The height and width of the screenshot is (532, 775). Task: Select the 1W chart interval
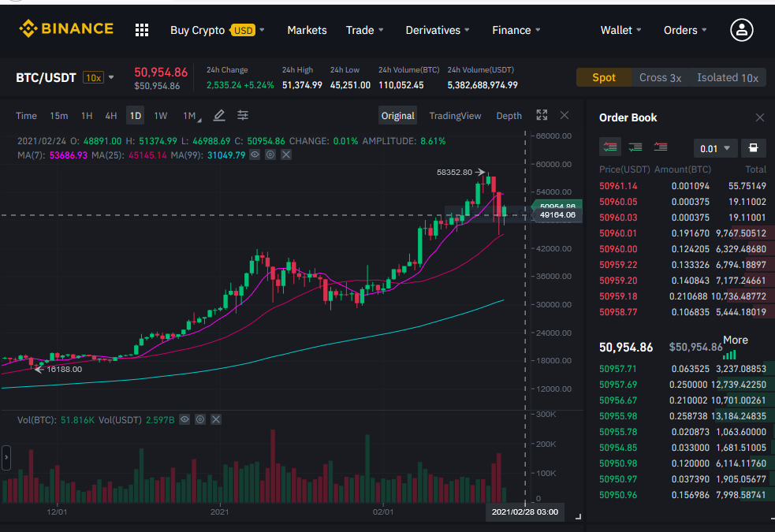coord(160,116)
